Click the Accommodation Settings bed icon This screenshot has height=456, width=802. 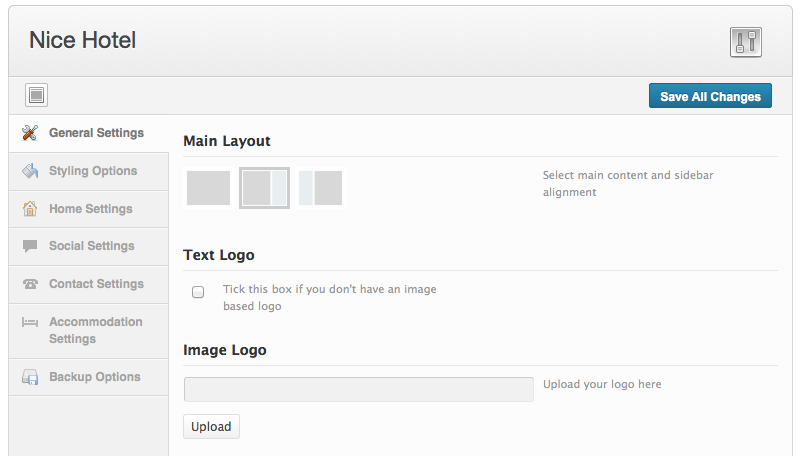(x=30, y=322)
